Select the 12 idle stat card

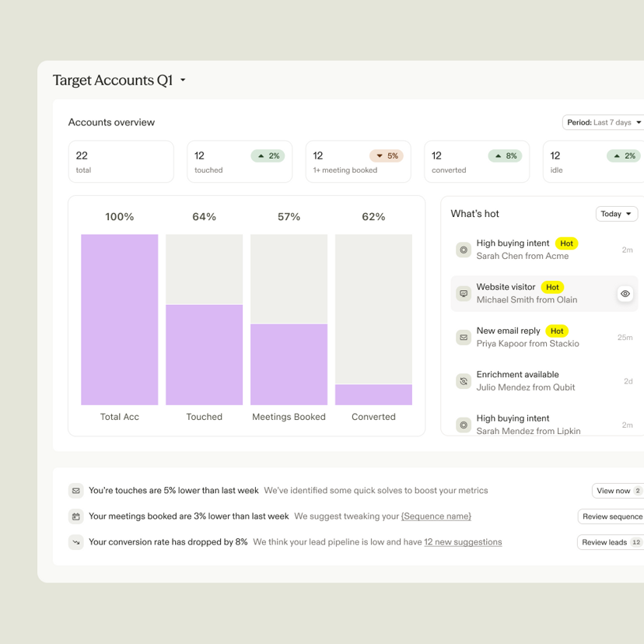pos(593,162)
